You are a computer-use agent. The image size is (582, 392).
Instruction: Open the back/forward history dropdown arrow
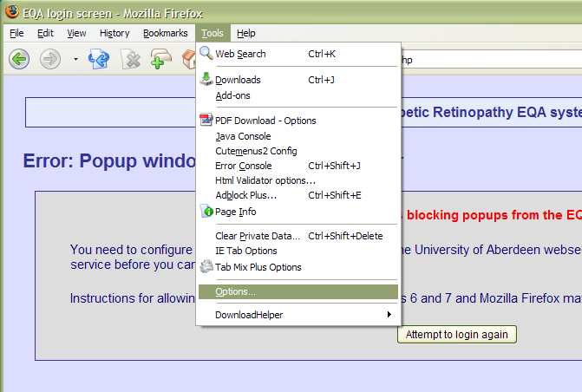click(75, 59)
